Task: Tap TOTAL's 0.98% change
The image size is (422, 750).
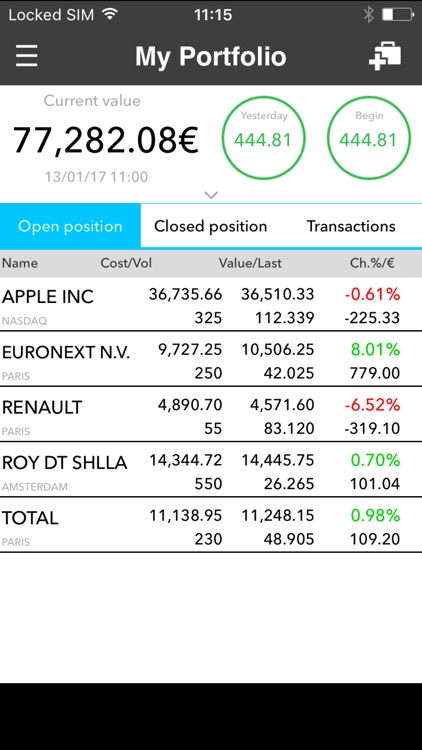Action: (x=375, y=516)
